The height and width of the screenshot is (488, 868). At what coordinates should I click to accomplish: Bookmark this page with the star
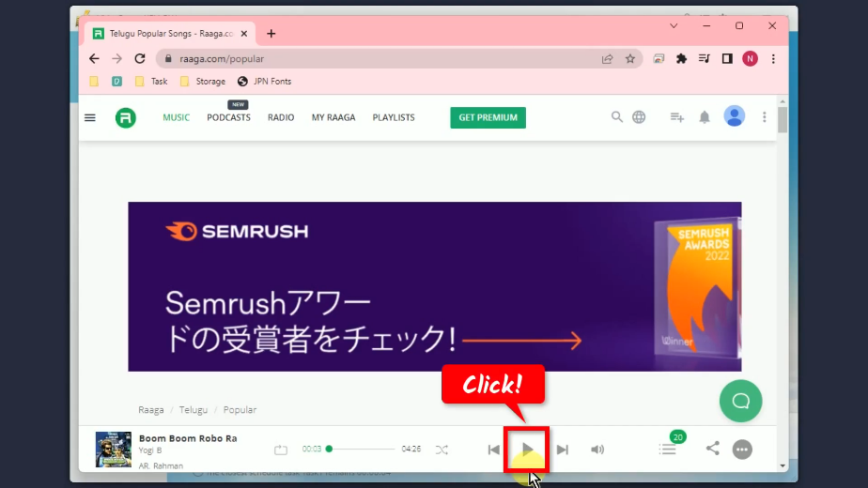click(630, 58)
